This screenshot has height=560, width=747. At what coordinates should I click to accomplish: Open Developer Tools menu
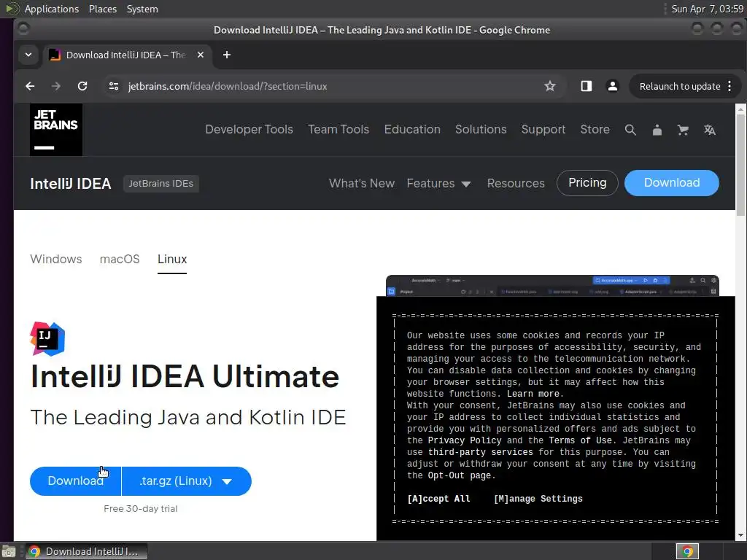pyautogui.click(x=249, y=130)
